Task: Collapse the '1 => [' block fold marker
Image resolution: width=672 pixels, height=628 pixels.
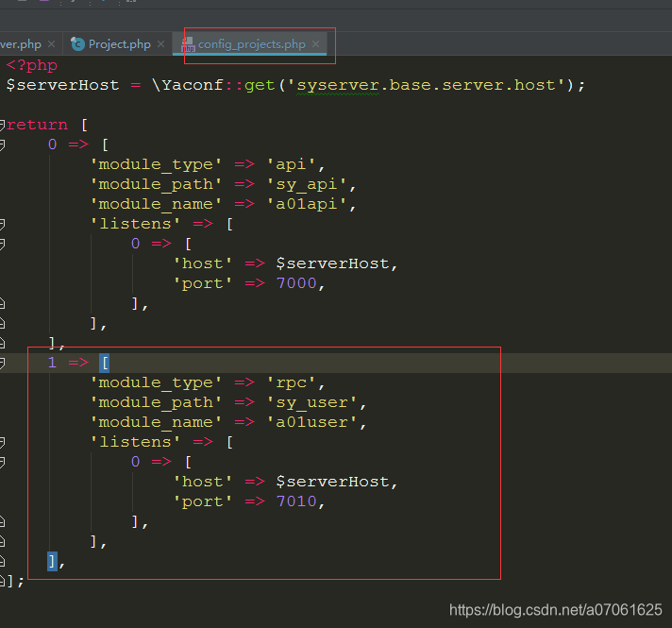Action: point(2,363)
